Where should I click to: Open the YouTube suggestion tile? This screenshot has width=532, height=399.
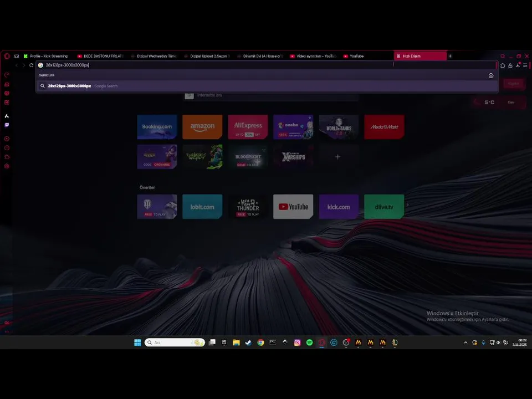coord(293,207)
